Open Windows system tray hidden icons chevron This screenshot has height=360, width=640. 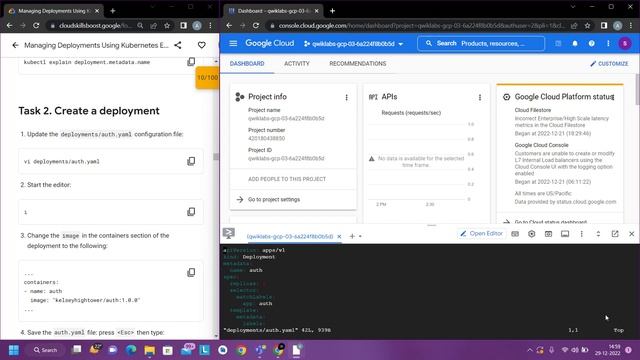[530, 350]
